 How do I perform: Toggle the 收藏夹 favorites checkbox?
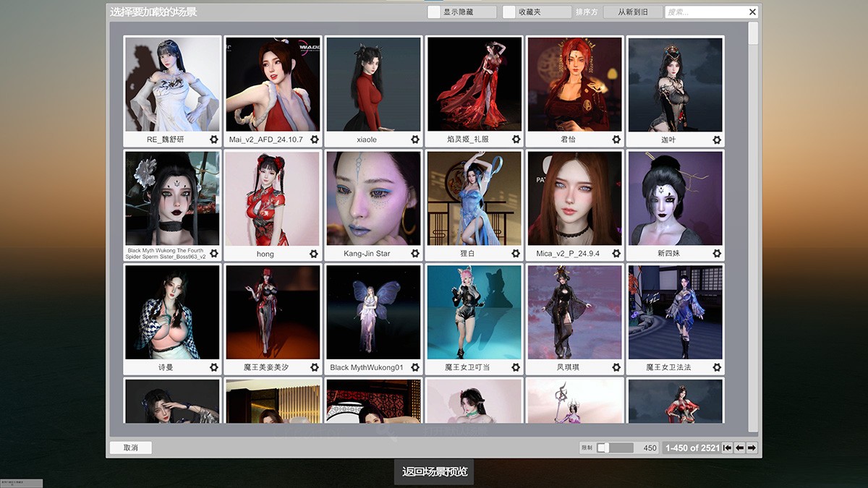(x=509, y=12)
